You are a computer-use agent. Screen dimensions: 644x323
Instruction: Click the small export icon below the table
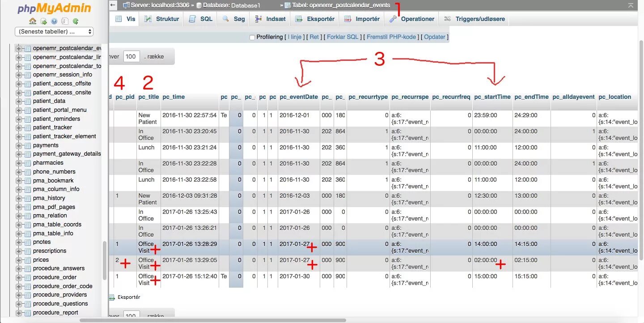[112, 297]
